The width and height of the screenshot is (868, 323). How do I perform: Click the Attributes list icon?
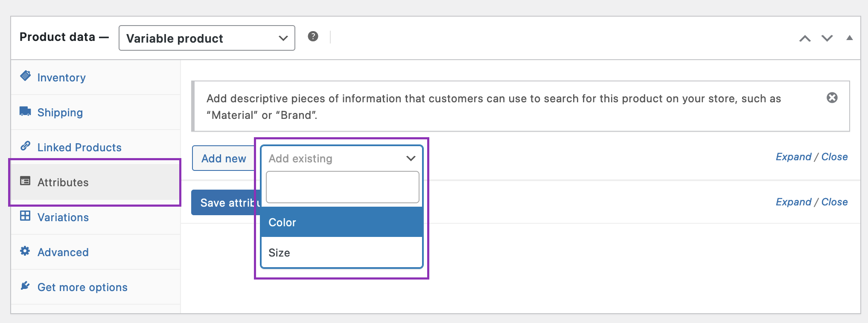25,182
